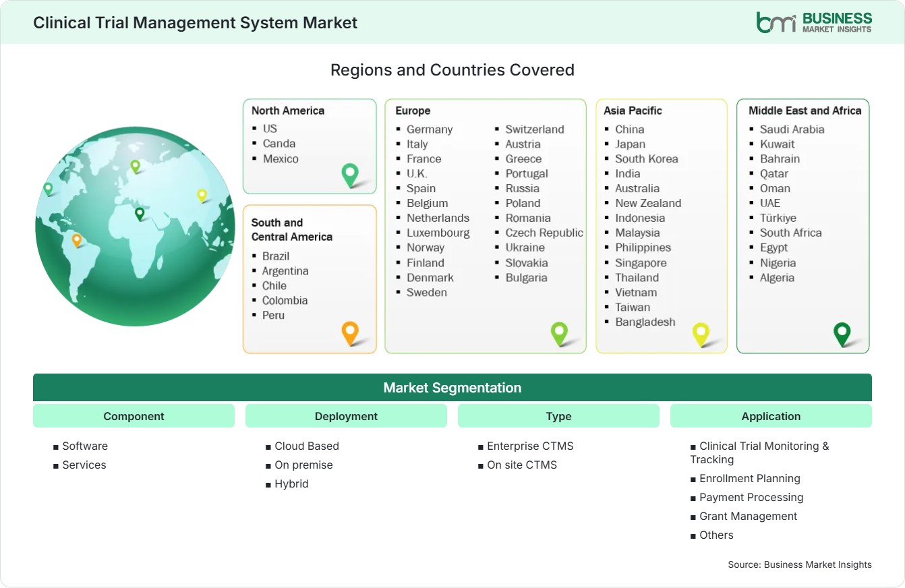Click the Market Segmentation banner

coord(452,388)
